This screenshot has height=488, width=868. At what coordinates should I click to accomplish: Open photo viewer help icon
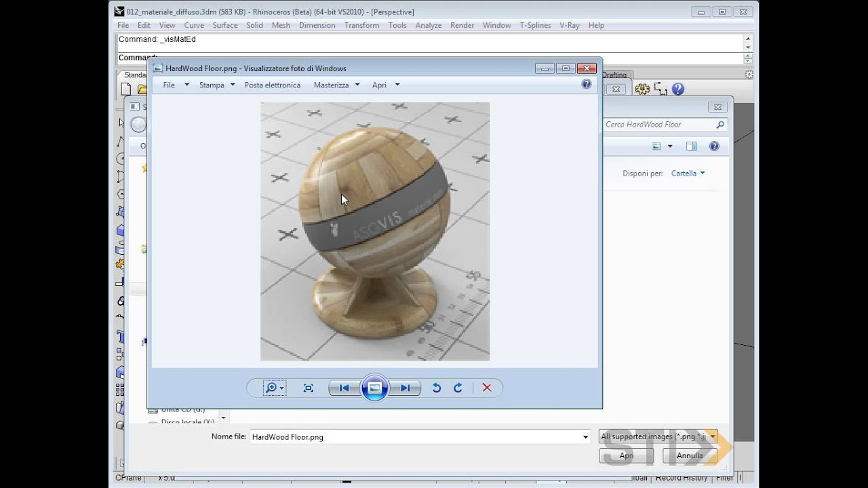point(587,84)
